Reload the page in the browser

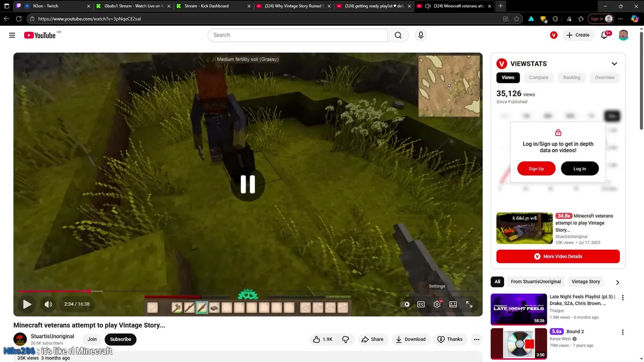click(x=19, y=19)
